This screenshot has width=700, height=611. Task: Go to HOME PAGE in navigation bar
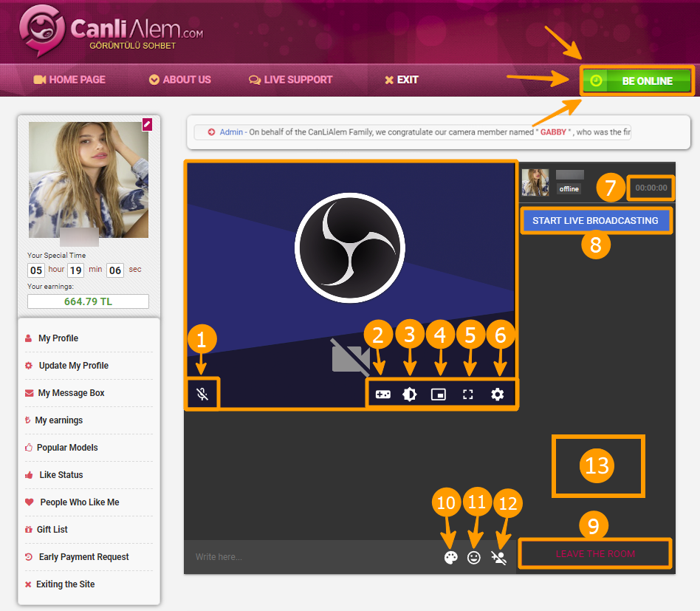70,80
